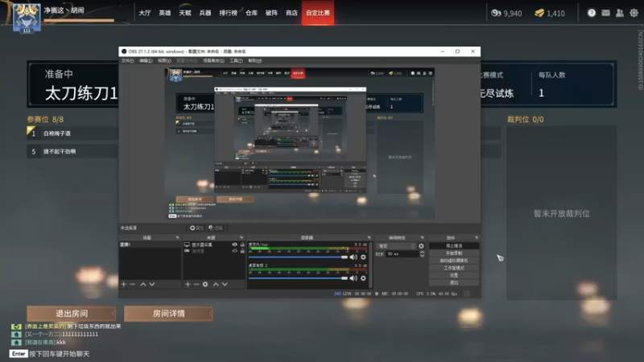Click the 时长 50 ms duration field
Viewport: 644px width, 362px height.
tap(402, 254)
